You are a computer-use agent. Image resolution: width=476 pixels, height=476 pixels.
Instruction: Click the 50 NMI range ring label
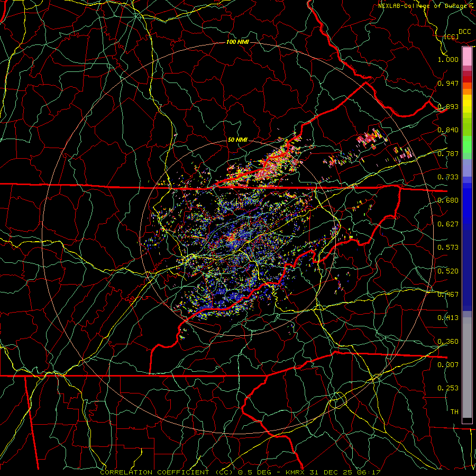[x=237, y=140]
